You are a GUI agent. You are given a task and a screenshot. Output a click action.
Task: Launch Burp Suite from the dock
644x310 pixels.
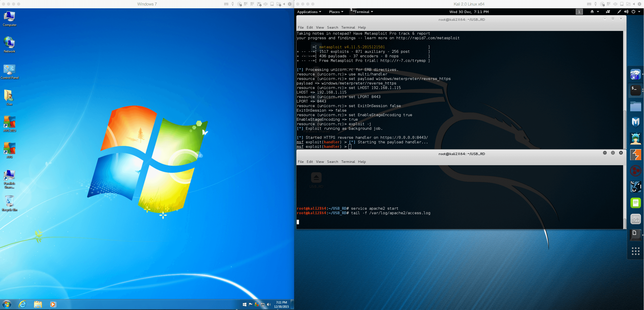635,155
